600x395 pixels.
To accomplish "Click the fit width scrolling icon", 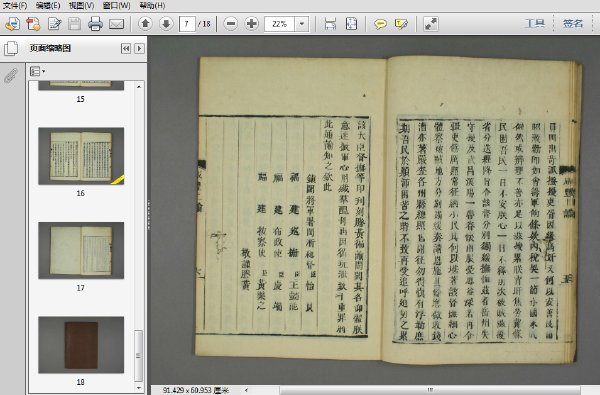I will [330, 24].
